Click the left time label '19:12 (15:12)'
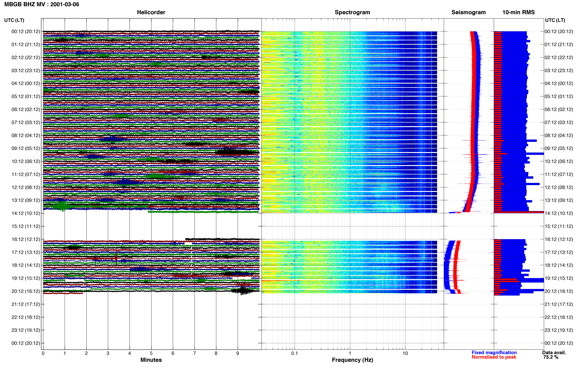This screenshot has width=588, height=368. tap(26, 278)
